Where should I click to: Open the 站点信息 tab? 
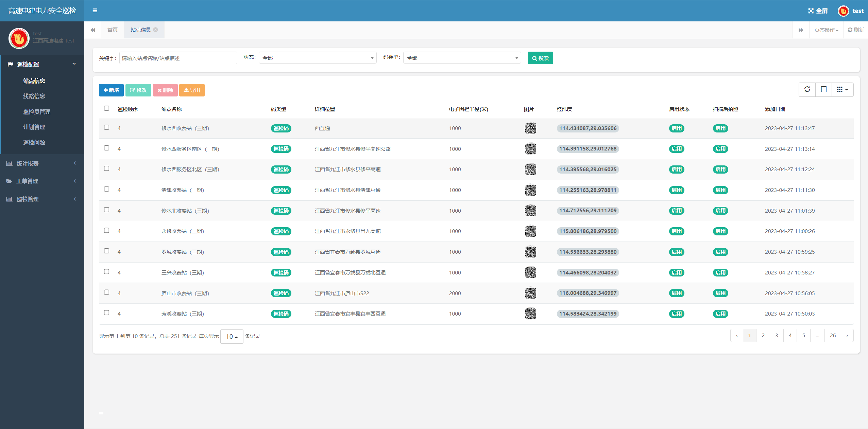coord(141,29)
